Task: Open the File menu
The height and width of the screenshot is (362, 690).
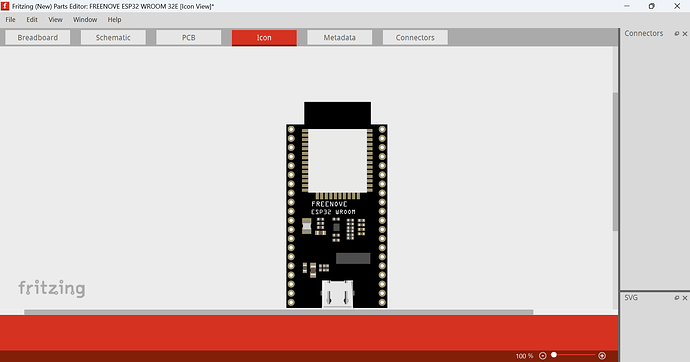Action: [10, 19]
